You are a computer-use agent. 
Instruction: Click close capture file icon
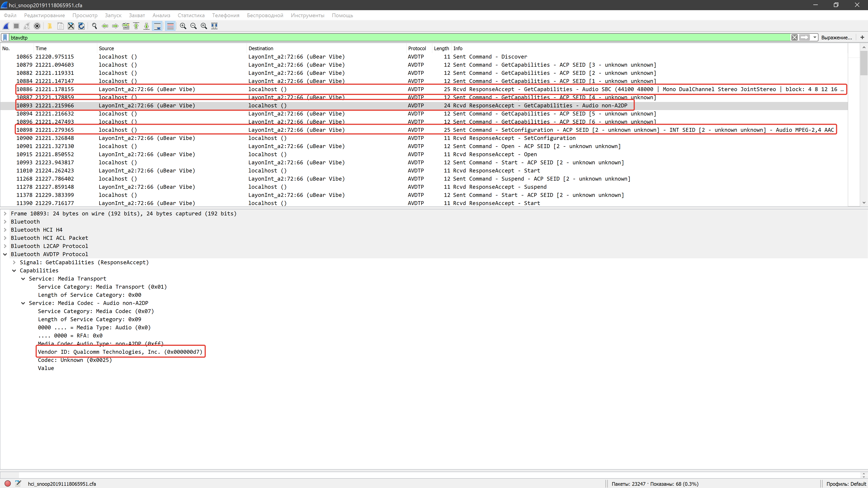[x=71, y=26]
